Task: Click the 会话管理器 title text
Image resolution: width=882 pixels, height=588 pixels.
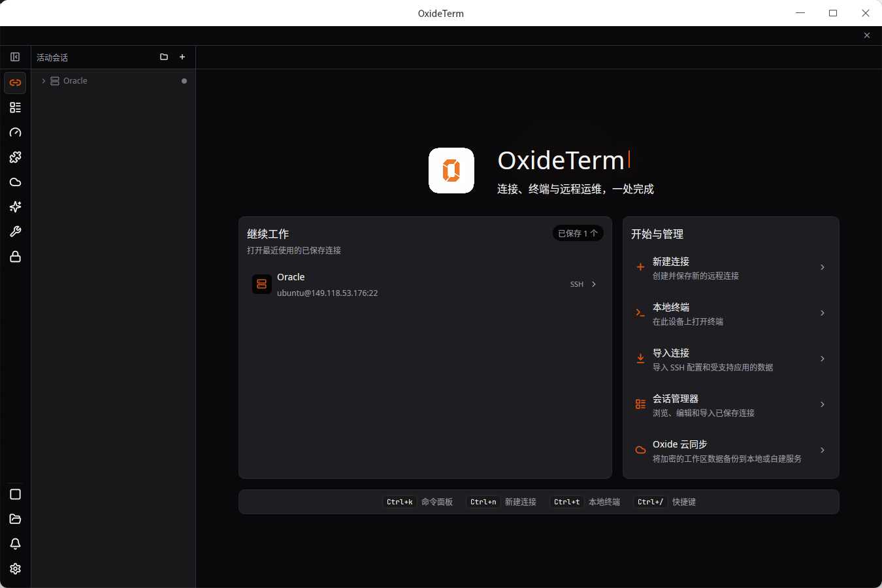Action: pyautogui.click(x=676, y=399)
